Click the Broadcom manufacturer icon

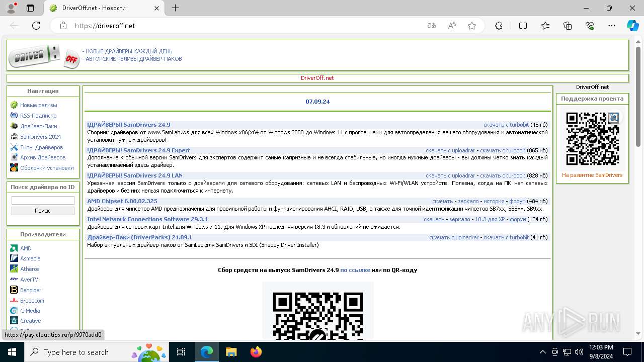point(14,301)
